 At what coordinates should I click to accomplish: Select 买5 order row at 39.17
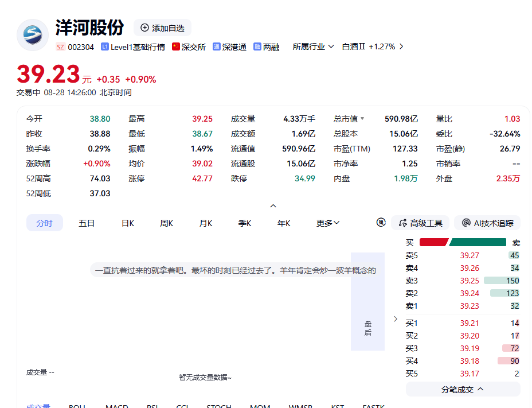pos(463,374)
